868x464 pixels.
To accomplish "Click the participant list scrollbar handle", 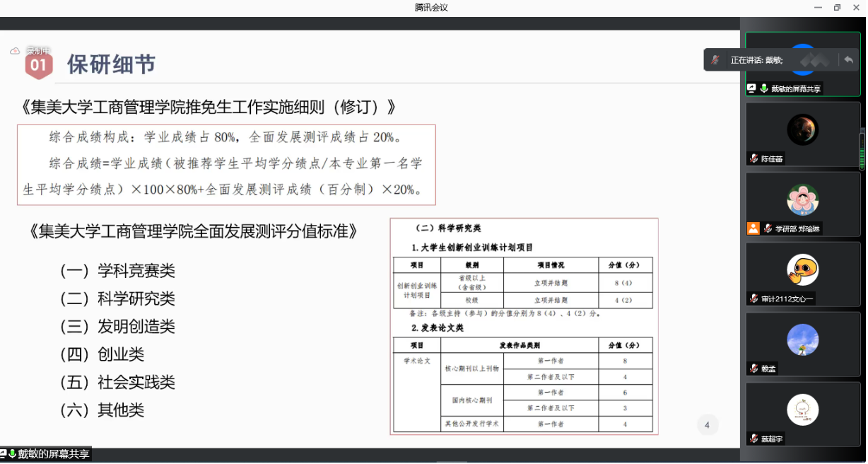I will click(x=862, y=151).
